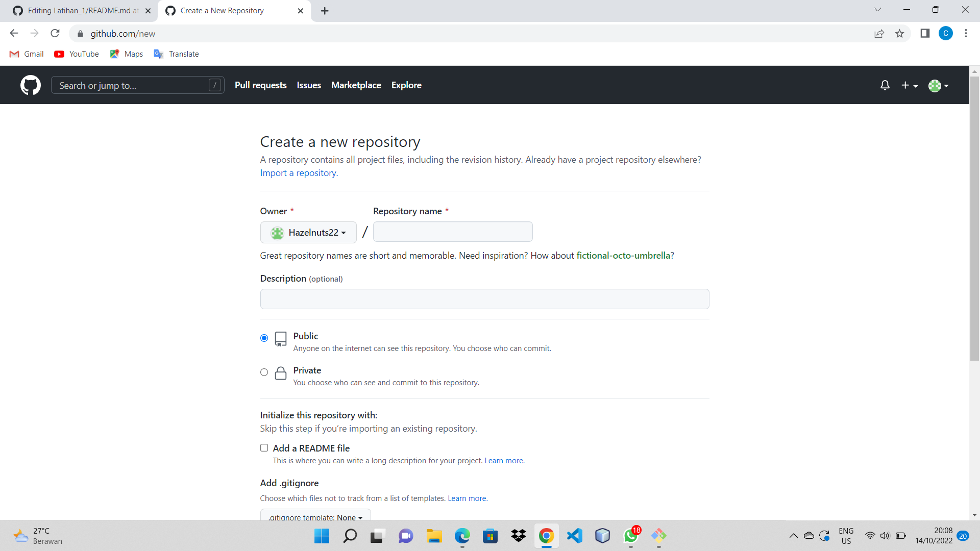
Task: Open WhatsApp from the taskbar
Action: [x=630, y=536]
